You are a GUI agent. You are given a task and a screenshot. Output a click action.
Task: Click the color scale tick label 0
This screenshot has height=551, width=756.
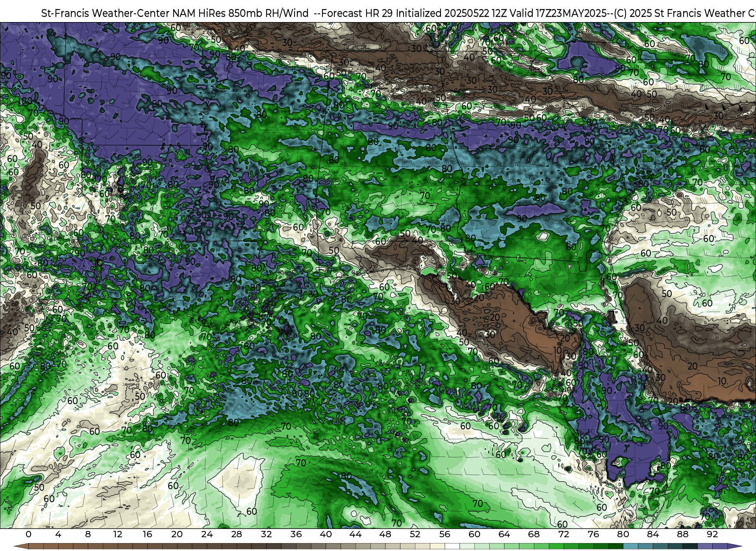[28, 534]
